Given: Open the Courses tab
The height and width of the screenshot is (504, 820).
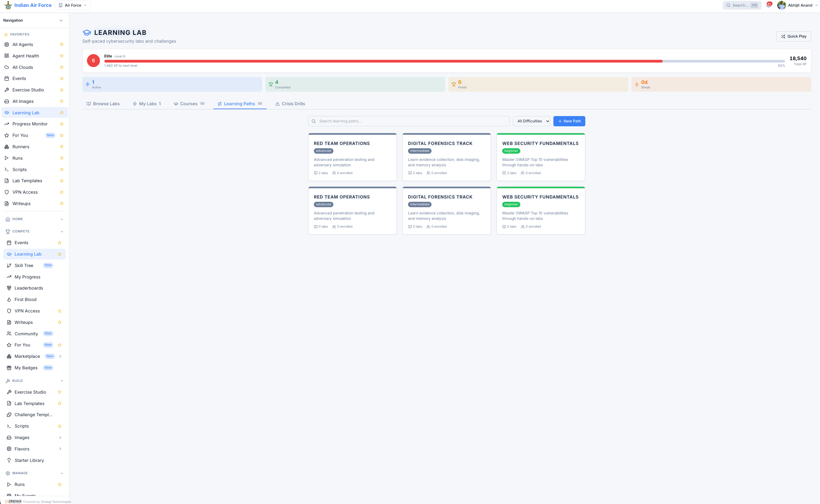Looking at the screenshot, I should click(x=188, y=104).
